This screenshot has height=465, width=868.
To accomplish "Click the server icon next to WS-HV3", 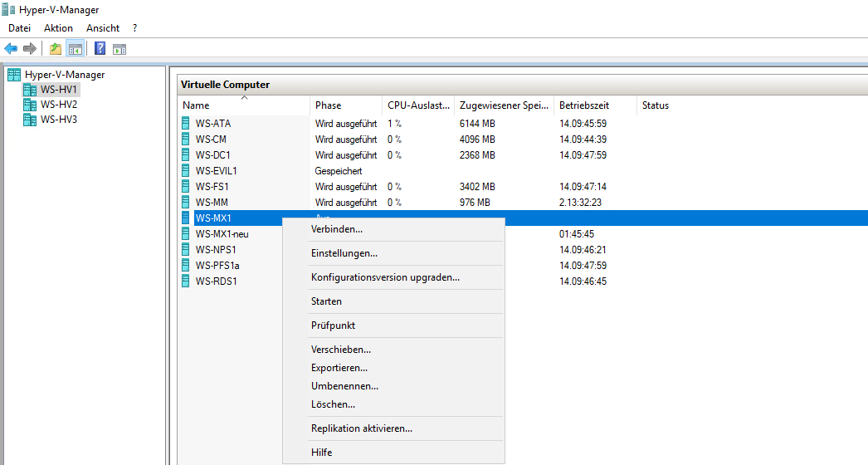I will (29, 120).
